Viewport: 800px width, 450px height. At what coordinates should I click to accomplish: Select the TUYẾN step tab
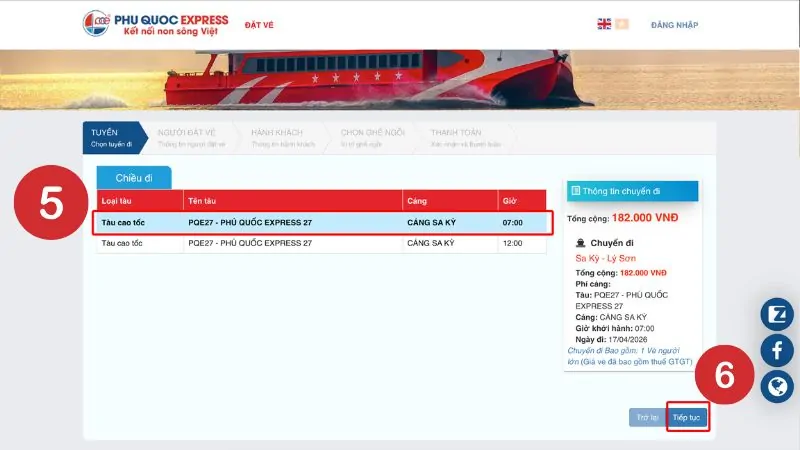coord(115,138)
